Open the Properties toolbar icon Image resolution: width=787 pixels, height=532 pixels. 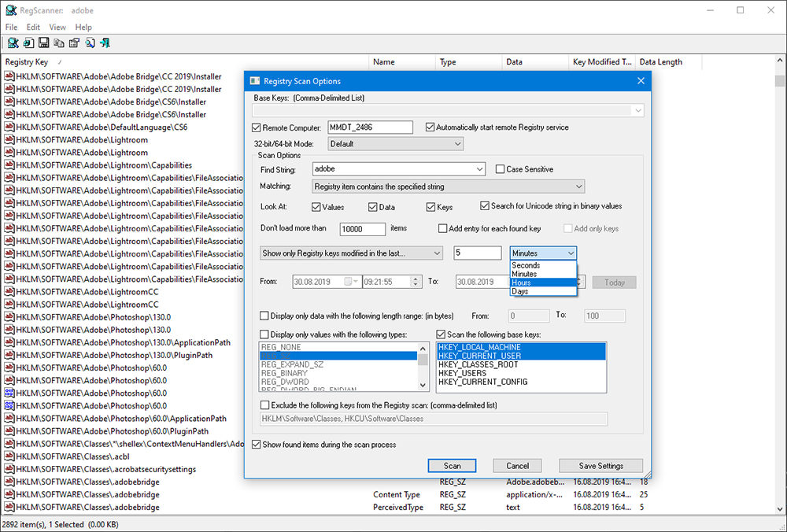coord(74,43)
